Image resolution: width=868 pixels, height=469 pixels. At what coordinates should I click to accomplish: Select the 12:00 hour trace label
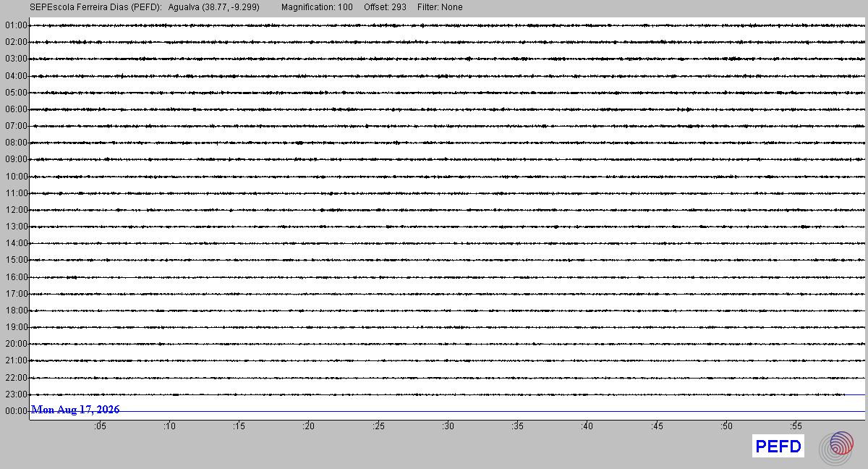click(x=16, y=210)
